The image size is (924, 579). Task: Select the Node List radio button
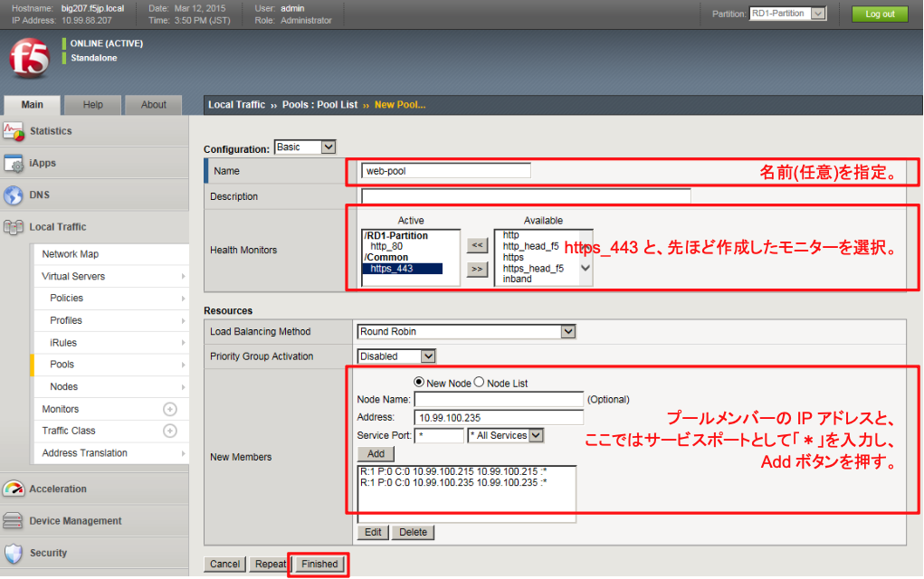[479, 383]
